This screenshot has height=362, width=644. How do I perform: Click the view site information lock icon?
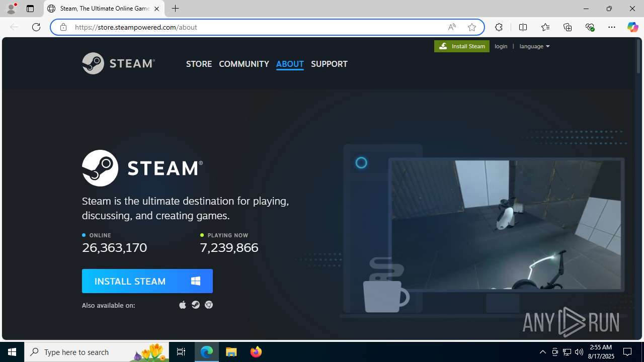[63, 27]
